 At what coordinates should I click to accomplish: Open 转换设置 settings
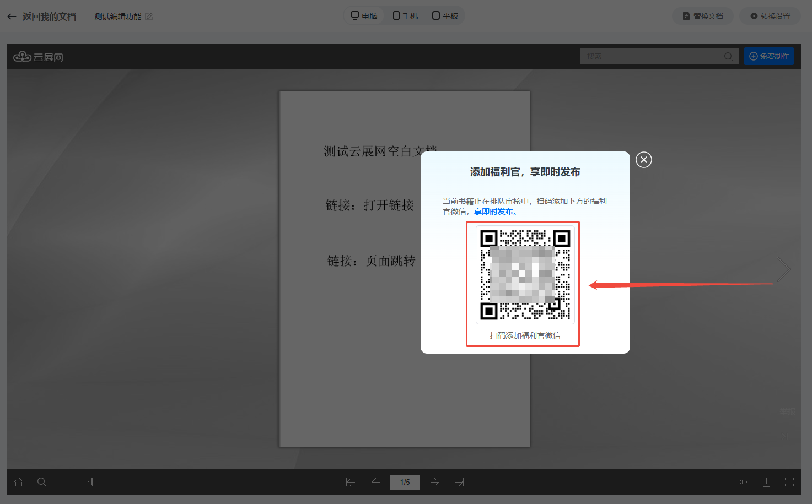click(770, 16)
